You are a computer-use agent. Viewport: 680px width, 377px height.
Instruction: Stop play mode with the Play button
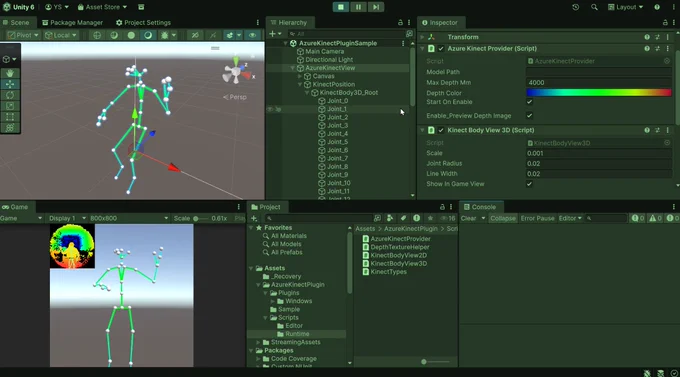tap(340, 7)
